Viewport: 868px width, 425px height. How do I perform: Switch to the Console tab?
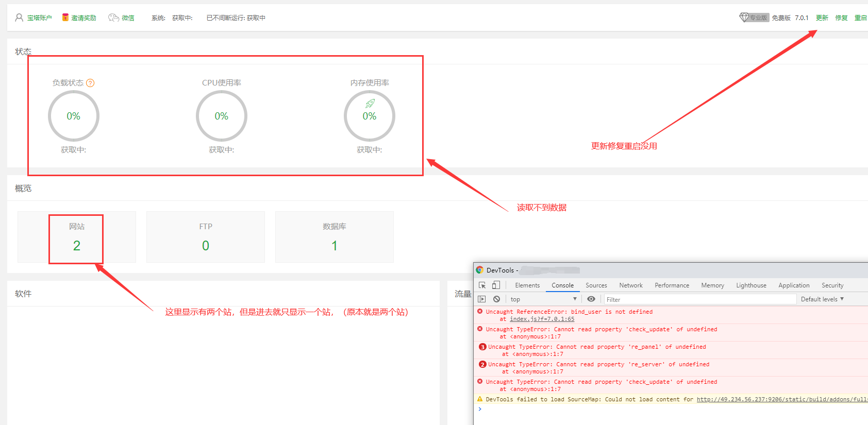point(562,285)
